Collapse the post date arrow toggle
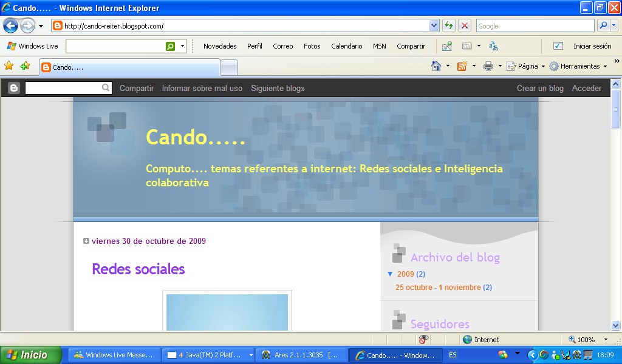 (x=86, y=241)
